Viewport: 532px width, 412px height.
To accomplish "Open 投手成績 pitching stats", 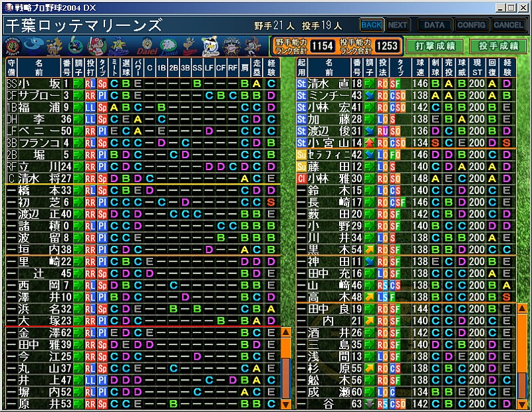I will 498,46.
